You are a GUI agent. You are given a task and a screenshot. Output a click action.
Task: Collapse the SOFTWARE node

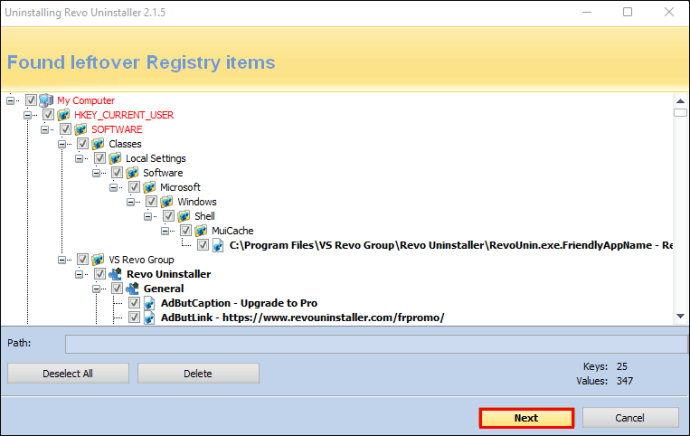tap(44, 130)
